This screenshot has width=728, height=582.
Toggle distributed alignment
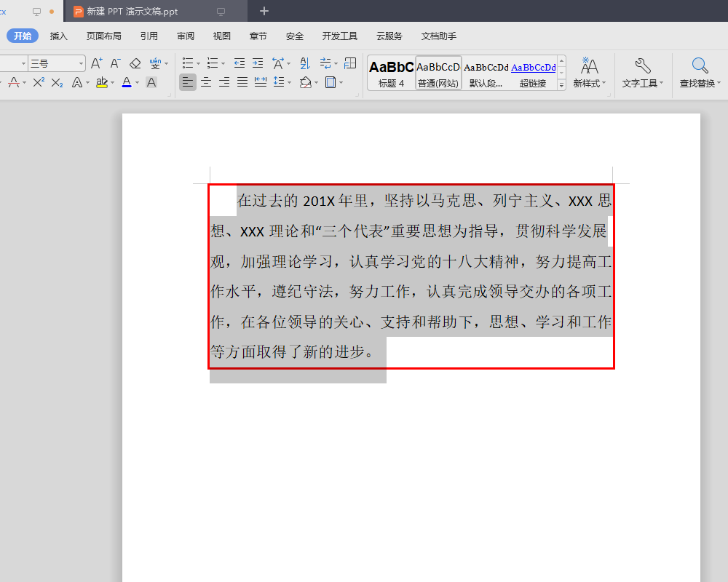(261, 83)
